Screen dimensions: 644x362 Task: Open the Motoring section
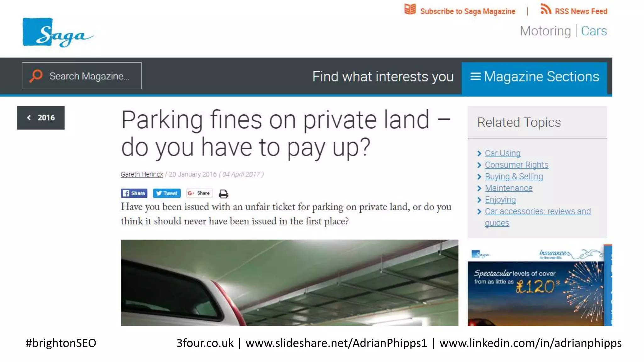coord(545,31)
